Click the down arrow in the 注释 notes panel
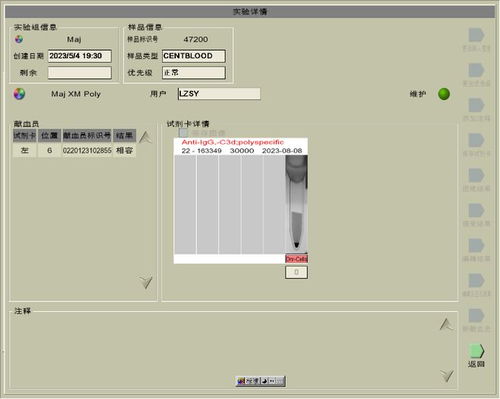The image size is (500, 399). (x=446, y=376)
